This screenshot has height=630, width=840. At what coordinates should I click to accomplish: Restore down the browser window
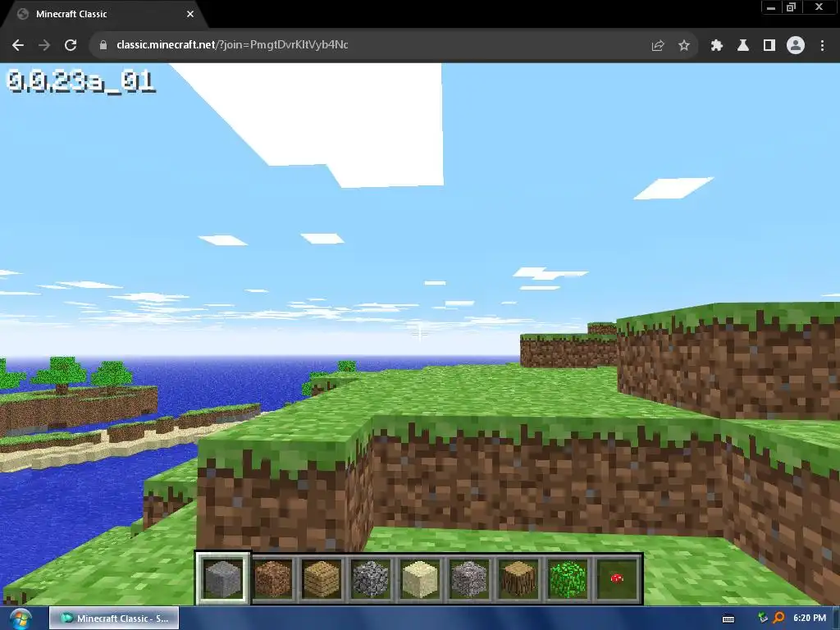tap(792, 7)
